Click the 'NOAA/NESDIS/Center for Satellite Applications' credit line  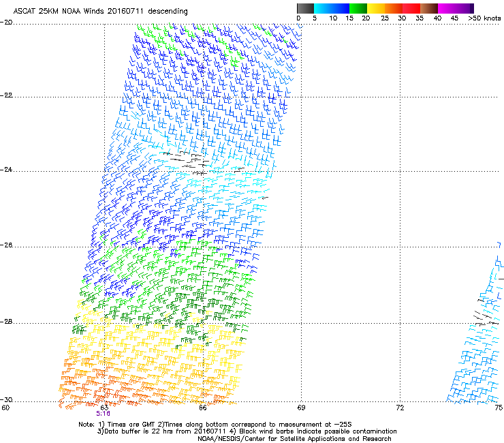294,439
